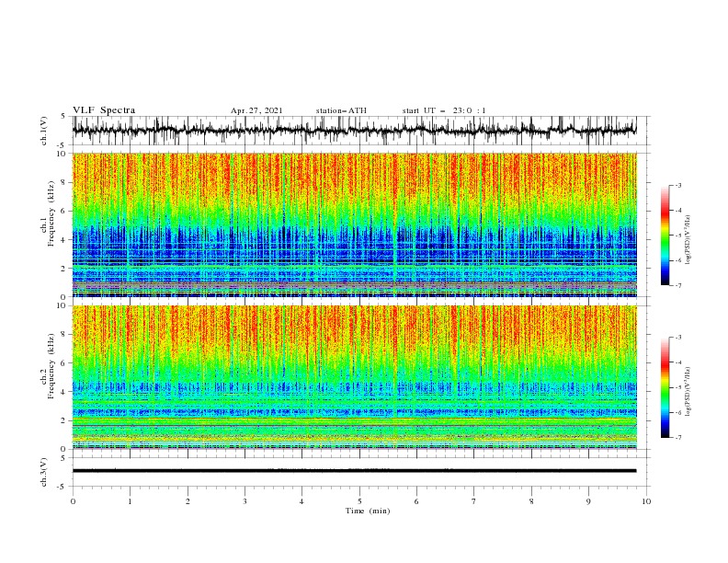Screen dimensions: 728x563
Task: Click the "10" tick on time axis
Action: click(646, 501)
